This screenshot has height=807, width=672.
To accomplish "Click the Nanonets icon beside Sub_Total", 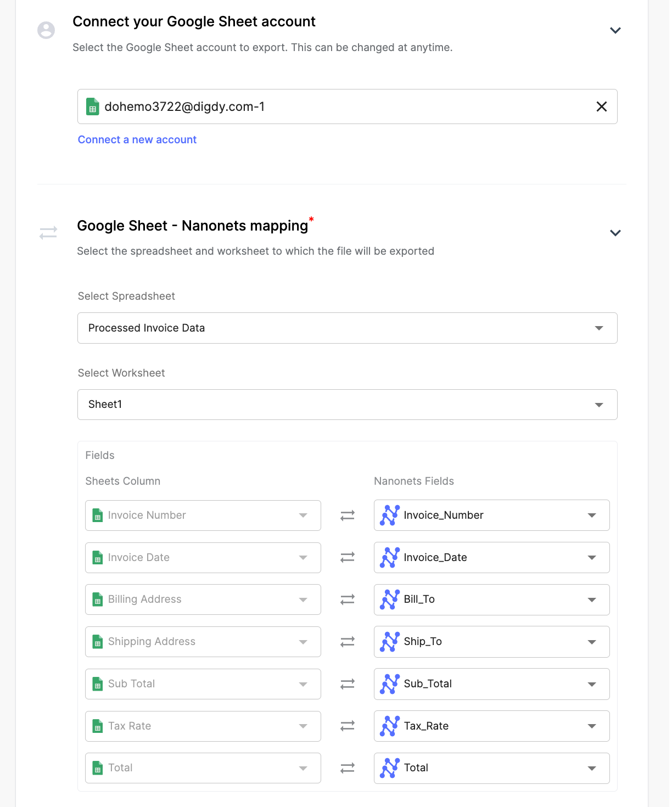I will click(390, 684).
